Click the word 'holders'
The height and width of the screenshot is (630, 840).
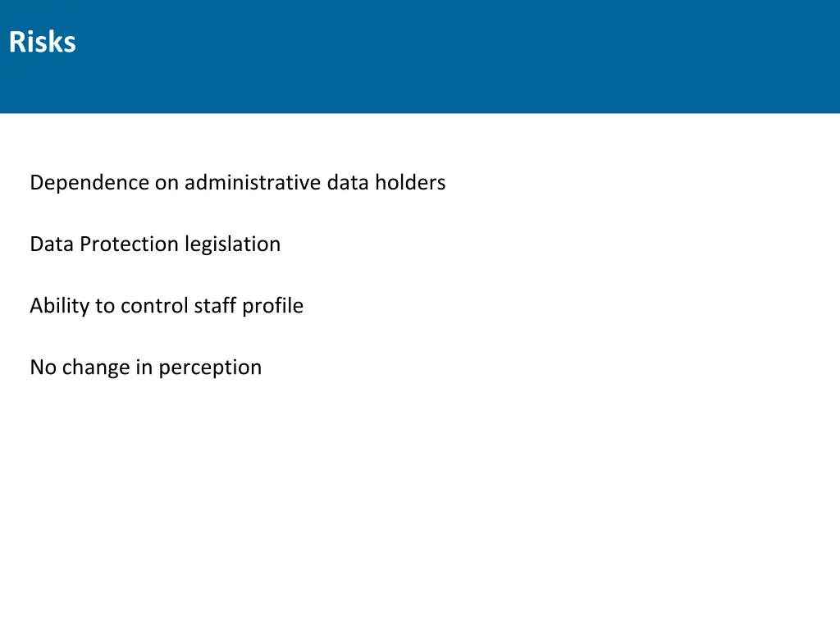point(410,183)
